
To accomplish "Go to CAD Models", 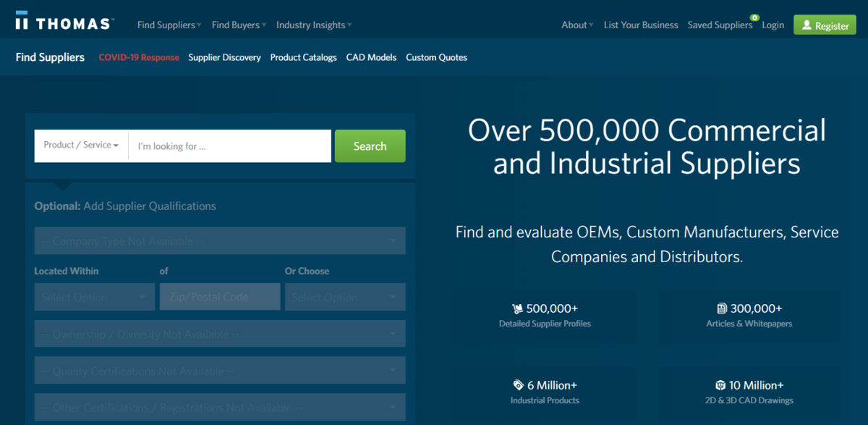I will coord(371,58).
